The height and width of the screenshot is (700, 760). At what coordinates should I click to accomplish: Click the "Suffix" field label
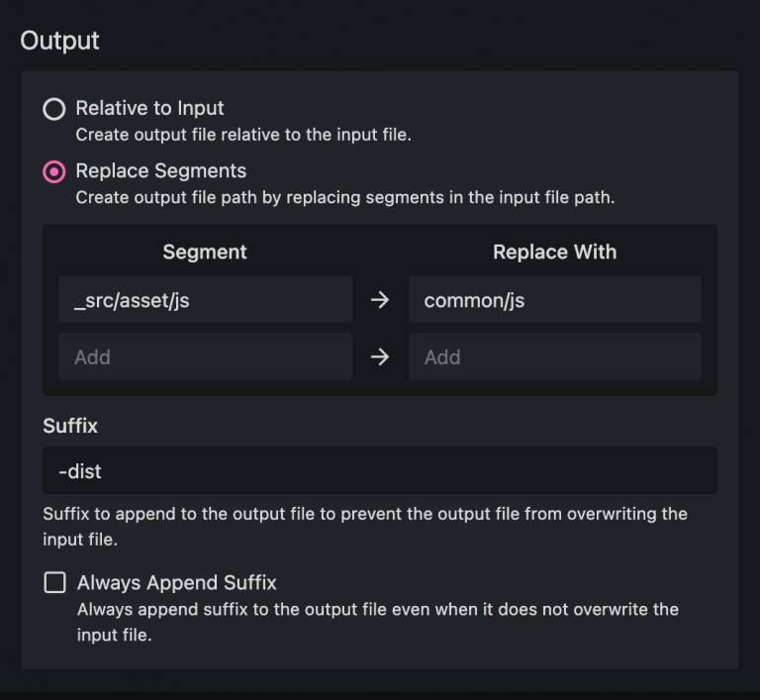click(x=70, y=426)
